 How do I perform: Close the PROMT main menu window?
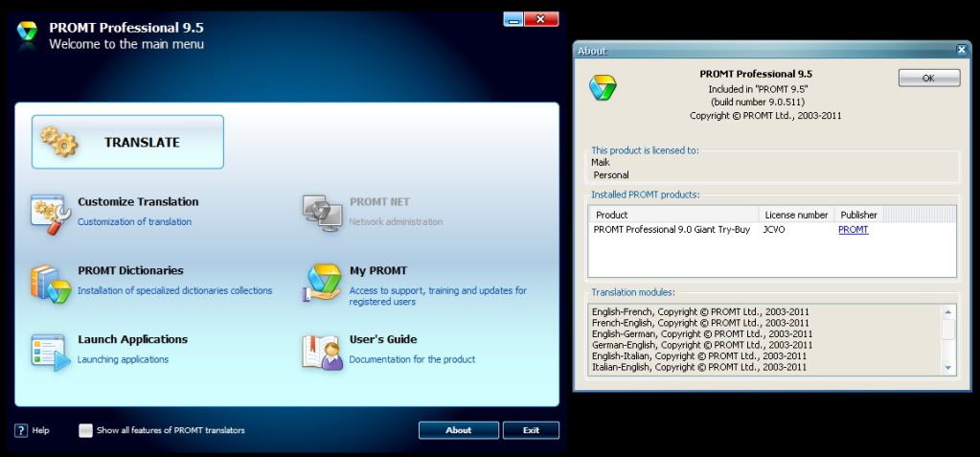coord(541,19)
